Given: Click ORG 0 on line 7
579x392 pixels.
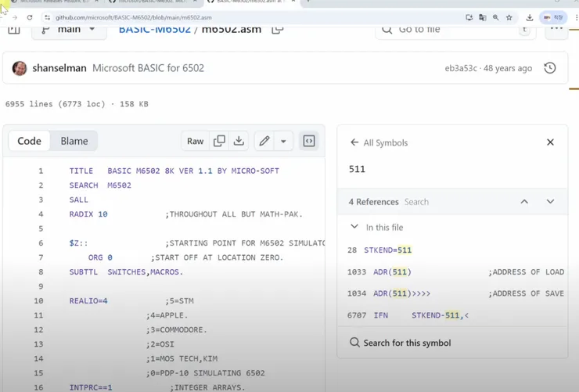Looking at the screenshot, I should pos(100,257).
